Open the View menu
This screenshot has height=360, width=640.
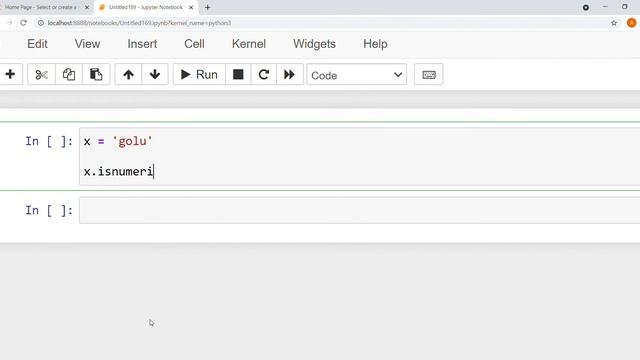click(x=87, y=44)
